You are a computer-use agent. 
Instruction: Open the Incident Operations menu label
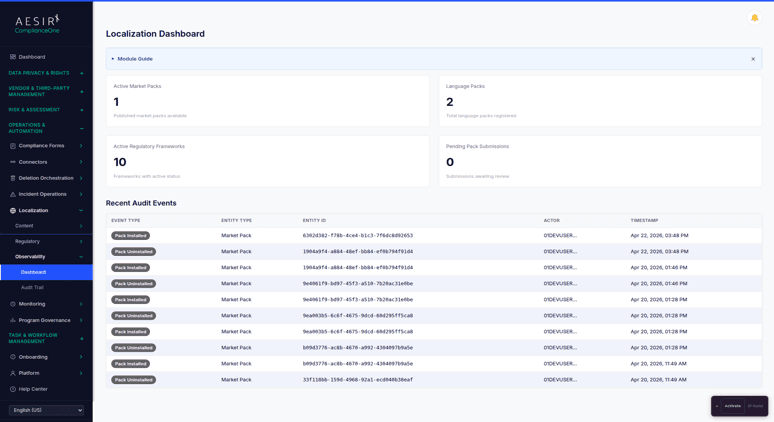pyautogui.click(x=42, y=194)
